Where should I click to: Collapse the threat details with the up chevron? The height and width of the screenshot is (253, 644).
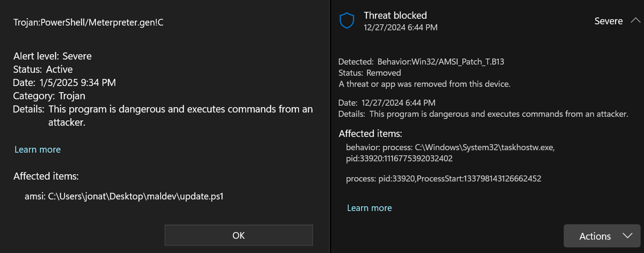635,21
